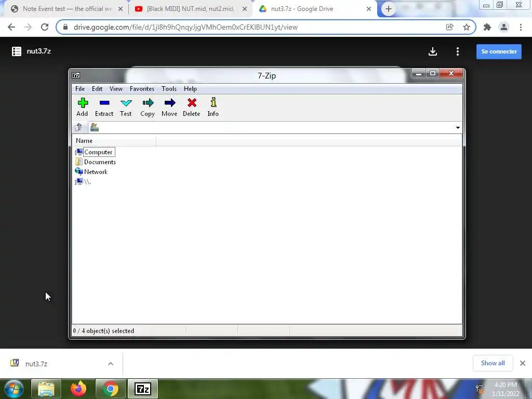532x399 pixels.
Task: Expand nut3.7z download options chevron
Action: pos(111,364)
